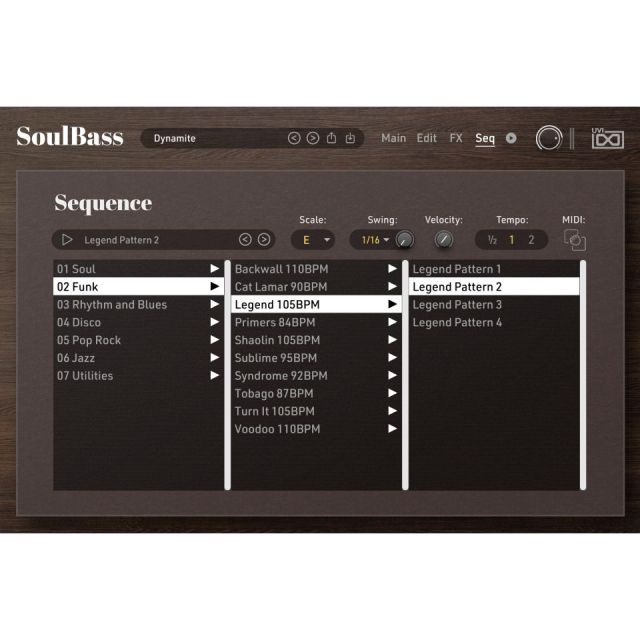
Task: Open Sublime 95BPM folder
Action: (x=316, y=358)
